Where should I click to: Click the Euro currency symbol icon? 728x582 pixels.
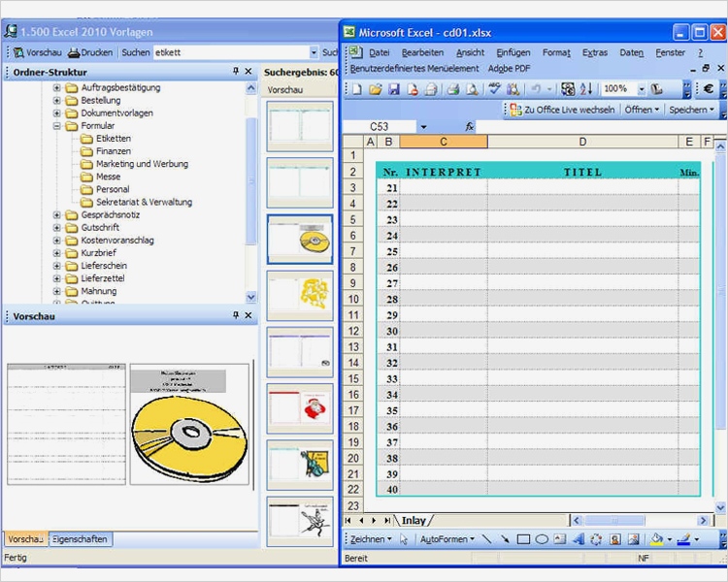point(708,88)
